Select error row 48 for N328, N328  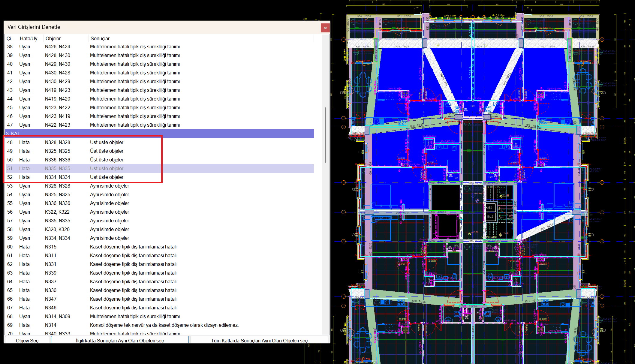[58, 142]
